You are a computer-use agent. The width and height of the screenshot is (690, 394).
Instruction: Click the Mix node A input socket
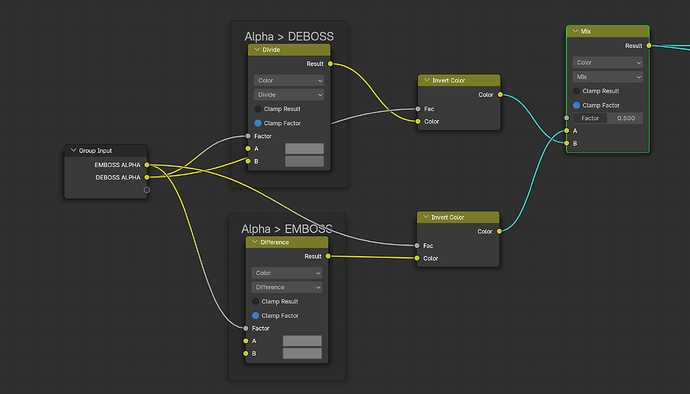tap(567, 131)
